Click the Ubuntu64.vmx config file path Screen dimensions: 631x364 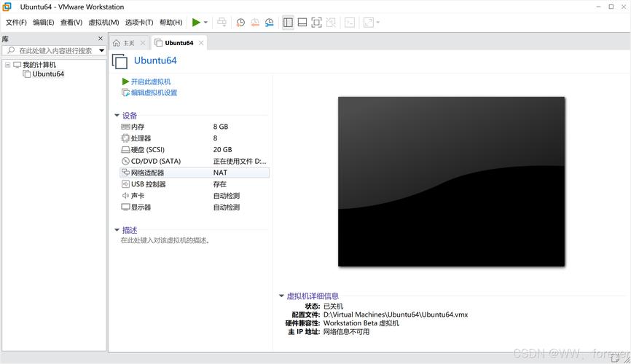click(x=396, y=314)
